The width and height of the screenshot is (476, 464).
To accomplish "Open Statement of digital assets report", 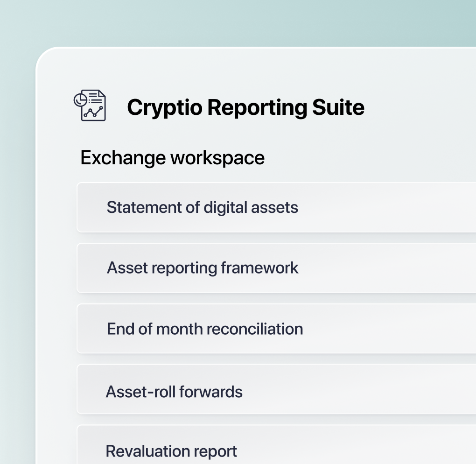I will tap(276, 207).
